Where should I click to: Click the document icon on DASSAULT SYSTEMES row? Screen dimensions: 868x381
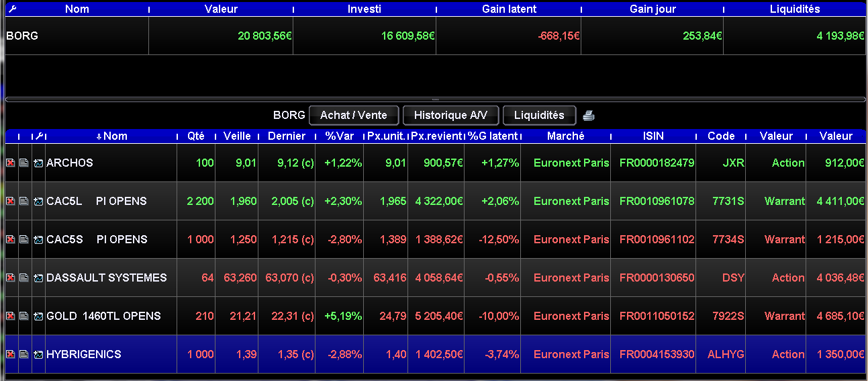point(23,278)
